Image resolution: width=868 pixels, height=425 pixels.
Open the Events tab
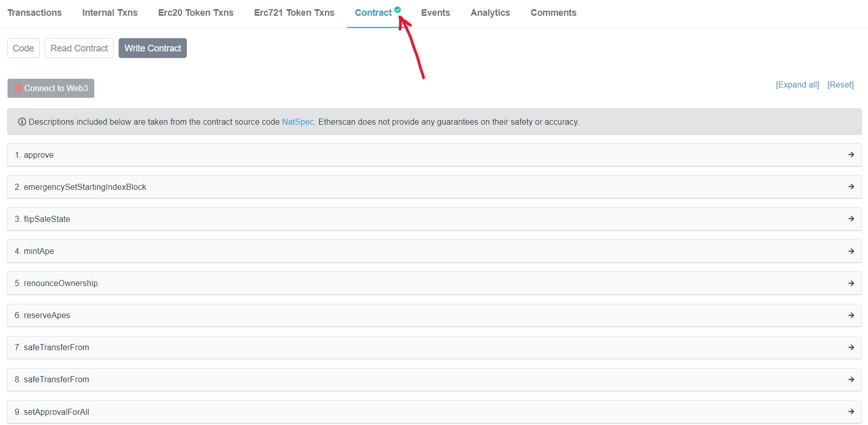pyautogui.click(x=435, y=13)
